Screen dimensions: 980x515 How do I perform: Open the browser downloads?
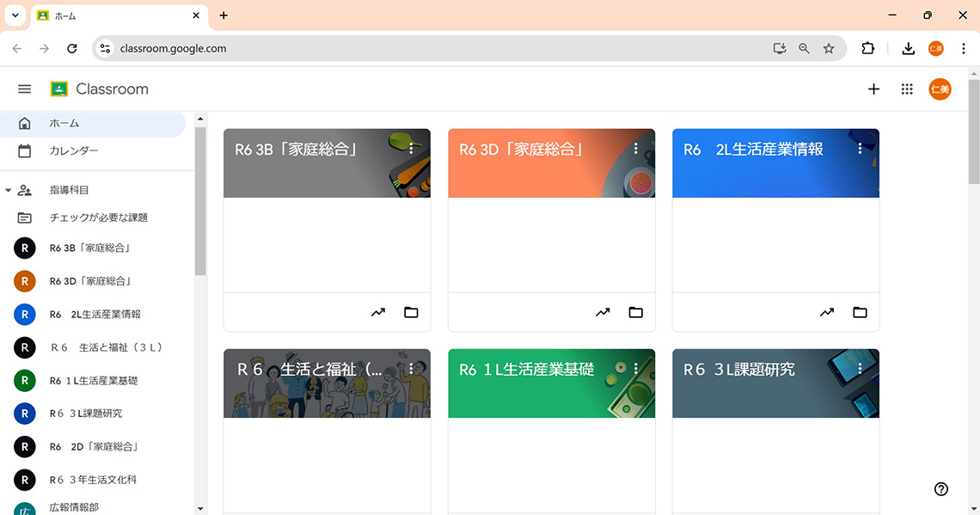pyautogui.click(x=908, y=49)
